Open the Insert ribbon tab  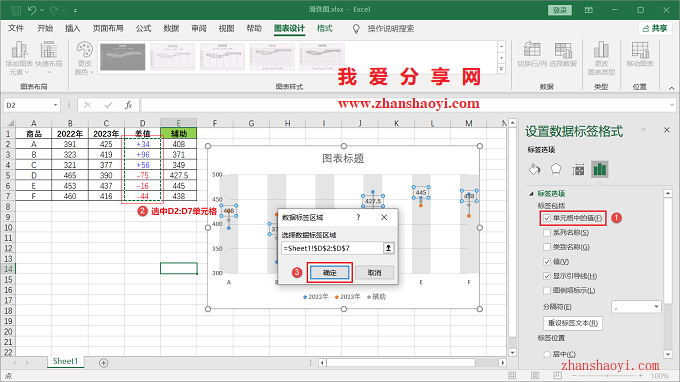click(72, 28)
